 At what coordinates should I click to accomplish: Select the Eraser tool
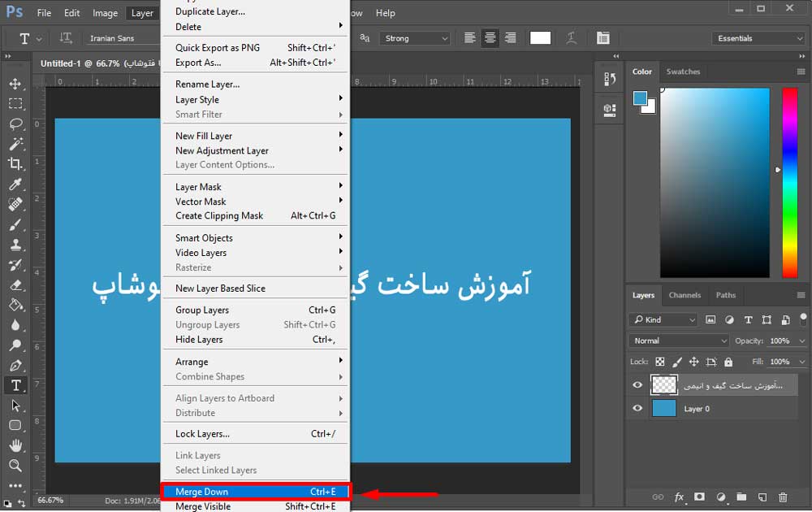click(x=15, y=285)
